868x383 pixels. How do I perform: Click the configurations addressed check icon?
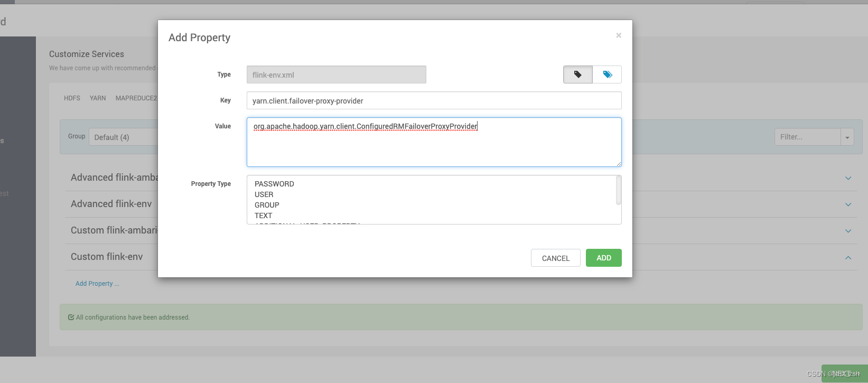[71, 317]
